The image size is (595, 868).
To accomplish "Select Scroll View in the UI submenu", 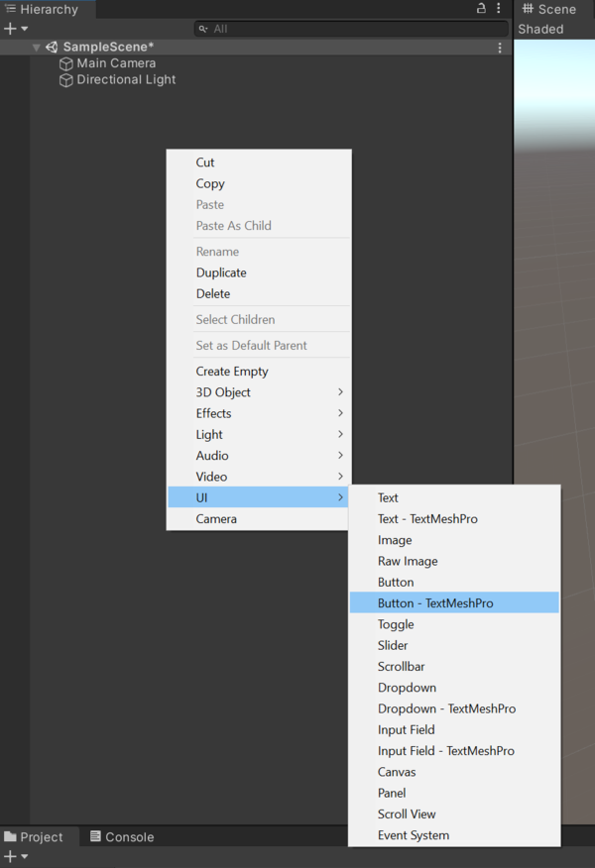I will 454,814.
